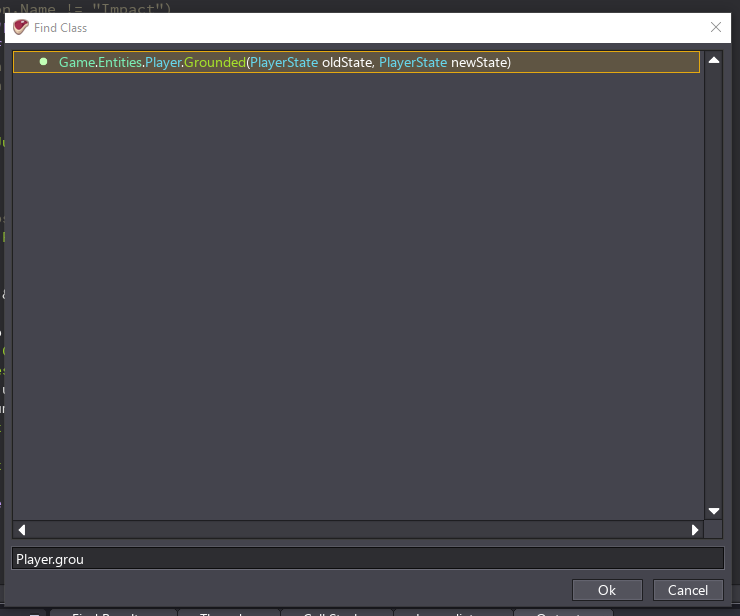Click the Cancel button

pyautogui.click(x=688, y=590)
